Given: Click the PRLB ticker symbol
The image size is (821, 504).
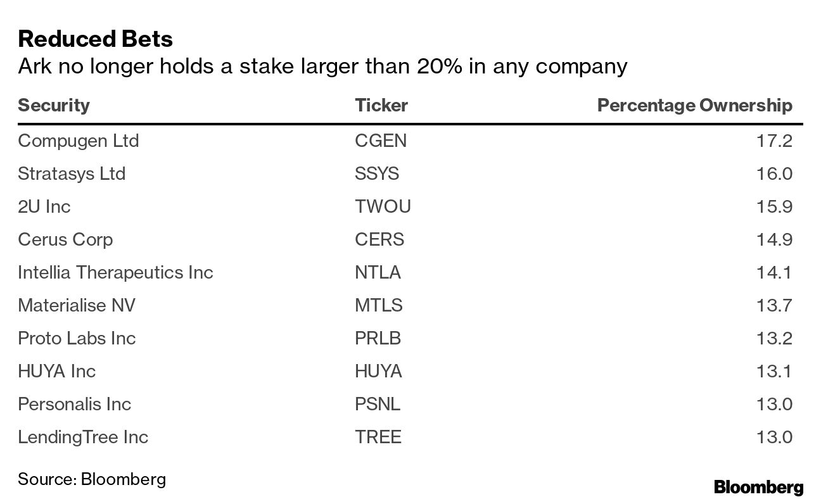Looking at the screenshot, I should coord(378,338).
